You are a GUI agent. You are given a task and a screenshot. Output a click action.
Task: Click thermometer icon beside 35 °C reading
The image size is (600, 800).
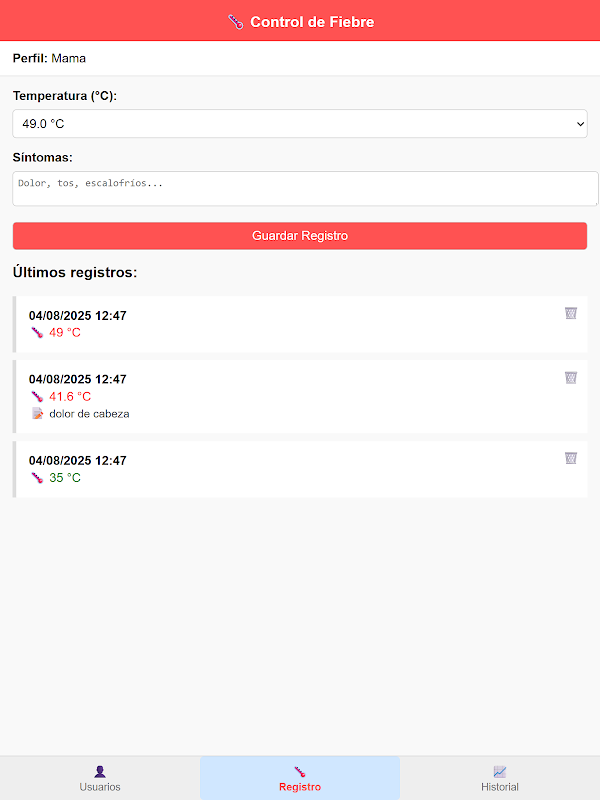[37, 478]
